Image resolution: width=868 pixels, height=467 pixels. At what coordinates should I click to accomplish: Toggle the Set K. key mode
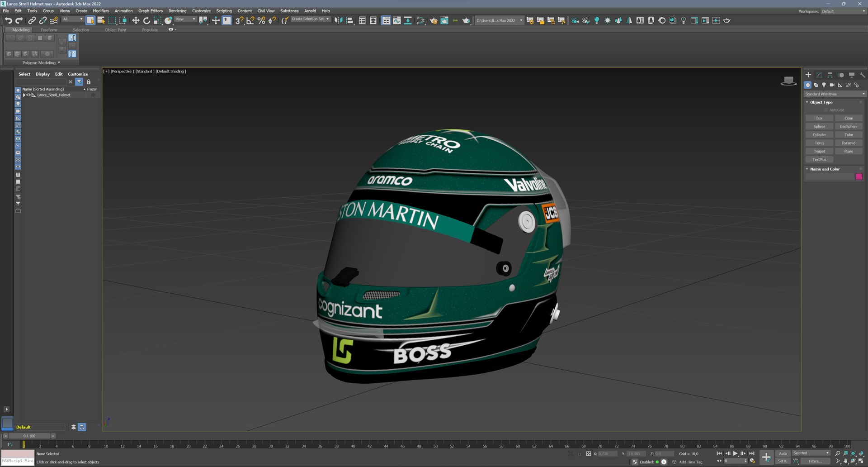[783, 461]
